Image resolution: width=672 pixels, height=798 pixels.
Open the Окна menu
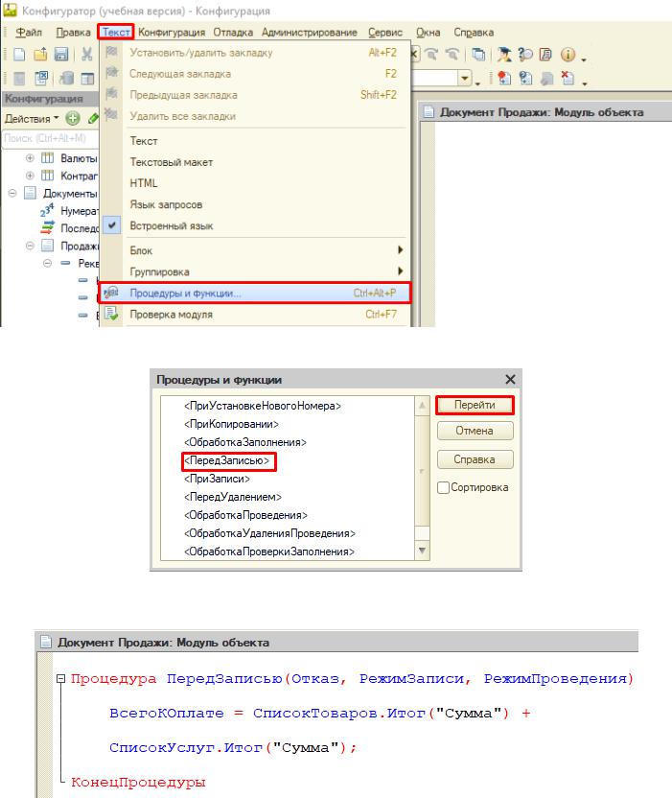tap(428, 32)
